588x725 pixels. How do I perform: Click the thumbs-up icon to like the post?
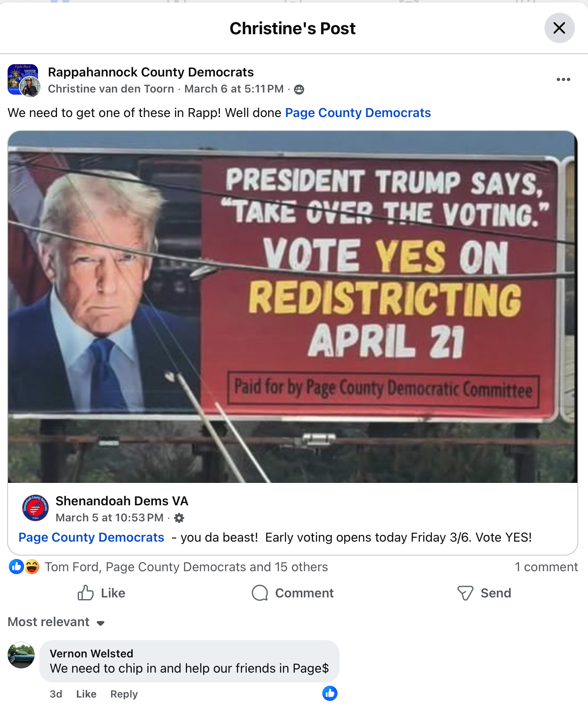pos(86,593)
